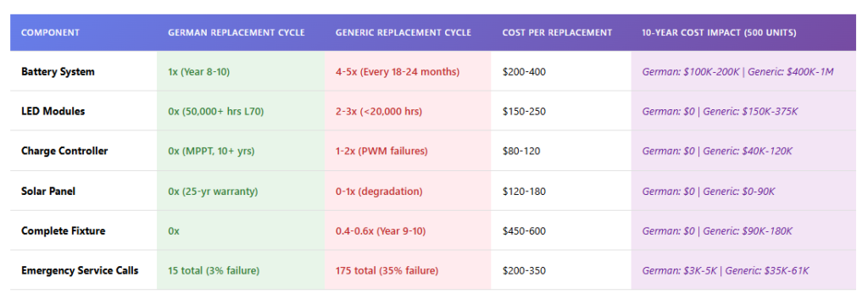The height and width of the screenshot is (305, 868).
Task: Select the Charge Controller row label
Action: coord(64,151)
